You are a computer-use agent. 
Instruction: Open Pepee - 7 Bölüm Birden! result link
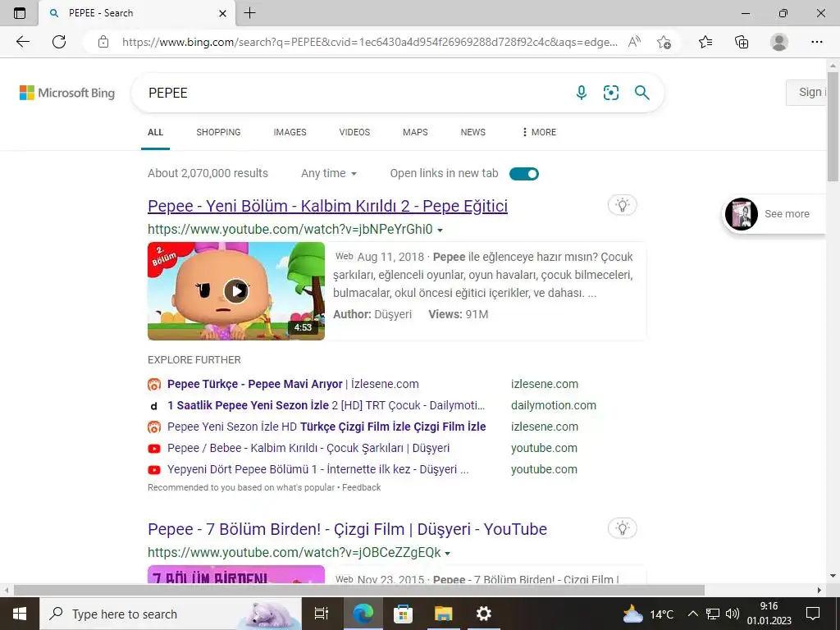[347, 529]
